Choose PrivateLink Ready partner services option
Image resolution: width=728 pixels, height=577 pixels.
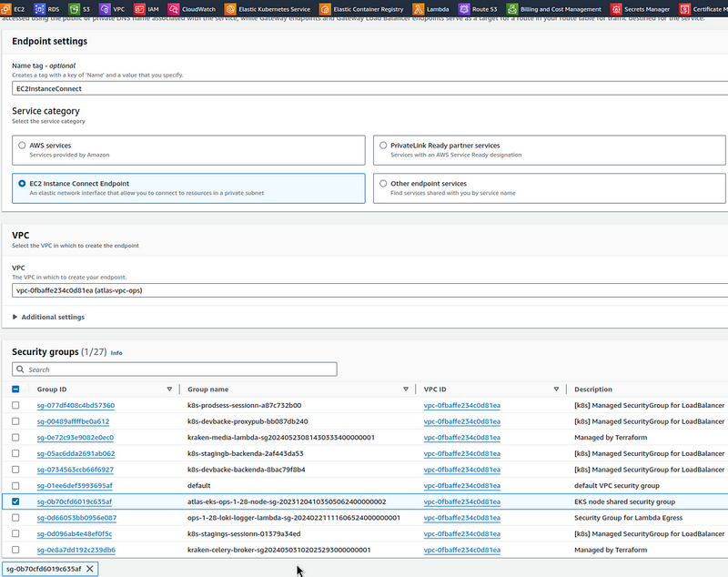(x=382, y=146)
